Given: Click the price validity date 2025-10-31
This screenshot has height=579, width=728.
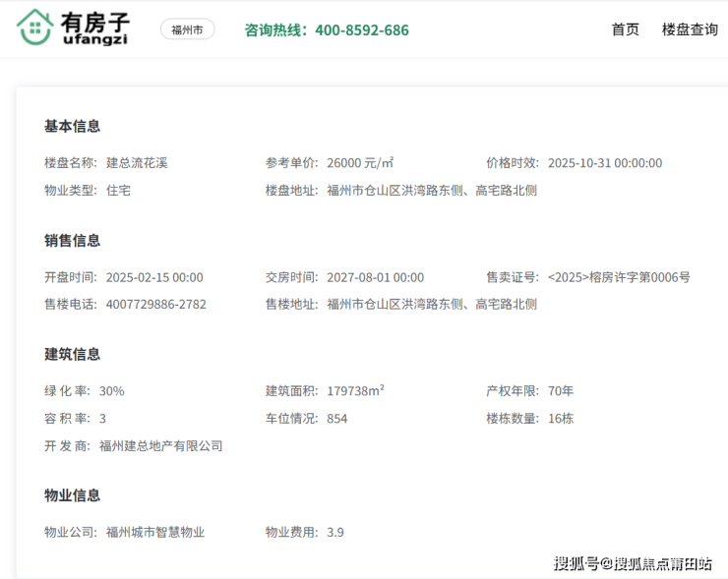Looking at the screenshot, I should (x=604, y=163).
